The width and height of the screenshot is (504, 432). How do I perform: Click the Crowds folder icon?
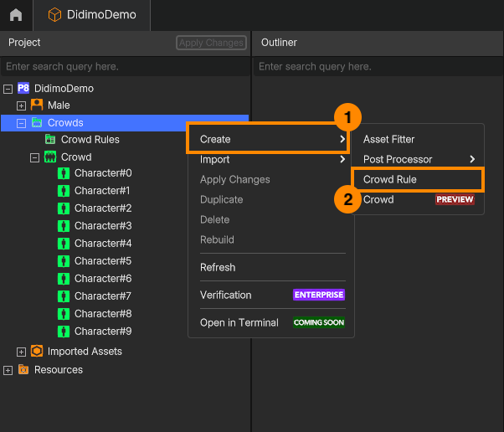pyautogui.click(x=37, y=122)
